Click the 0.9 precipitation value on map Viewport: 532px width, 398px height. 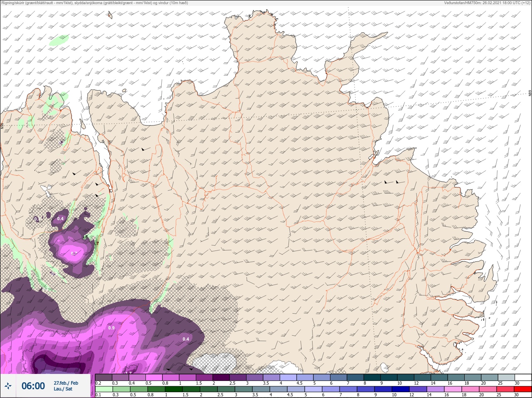pyautogui.click(x=111, y=328)
